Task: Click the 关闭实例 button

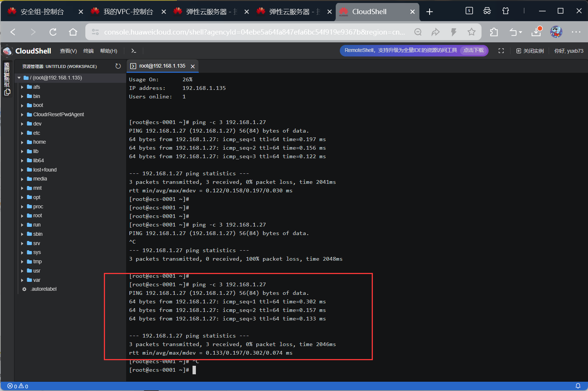Action: 530,51
